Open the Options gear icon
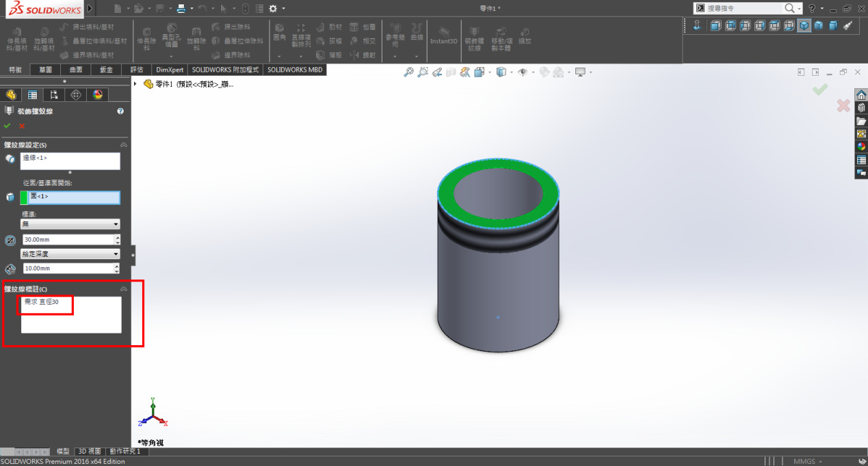The image size is (868, 466). [273, 8]
